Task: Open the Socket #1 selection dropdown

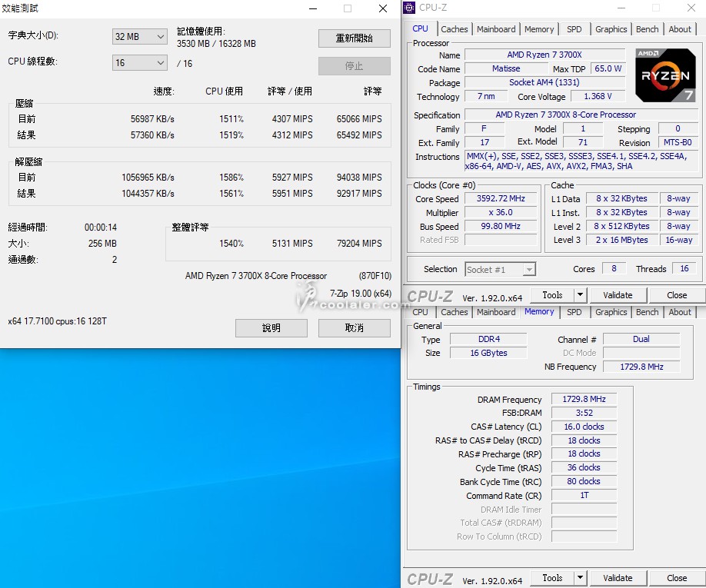Action: [500, 270]
